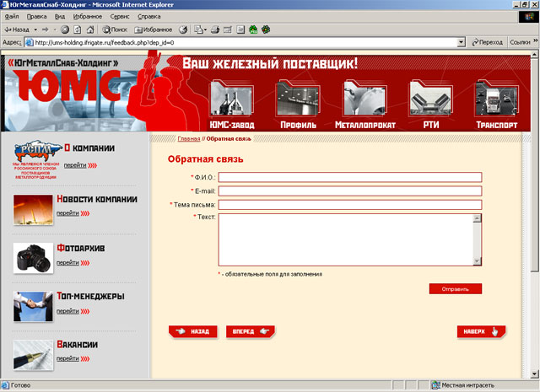Click the Топ-менеджеры handshake image
The height and width of the screenshot is (392, 540).
click(33, 307)
